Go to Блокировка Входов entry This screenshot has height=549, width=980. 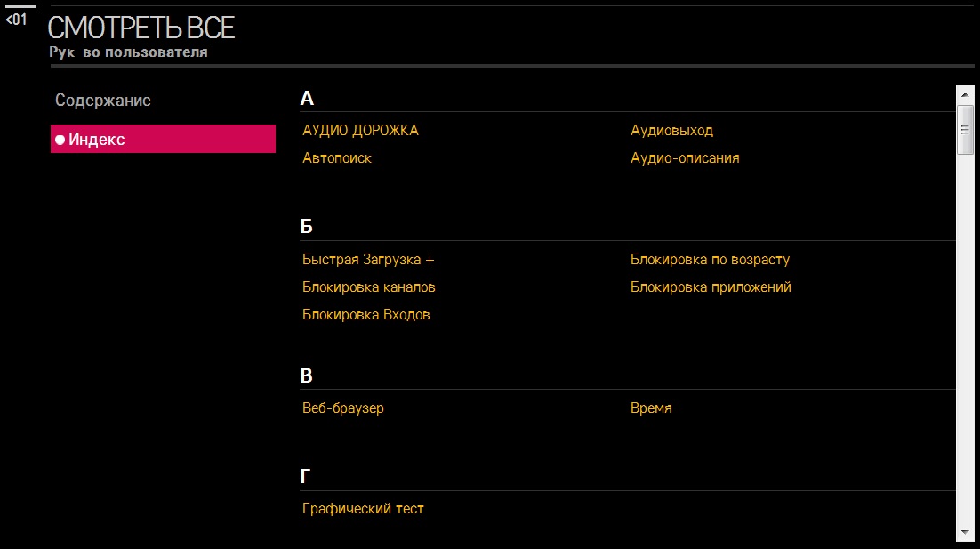[366, 315]
